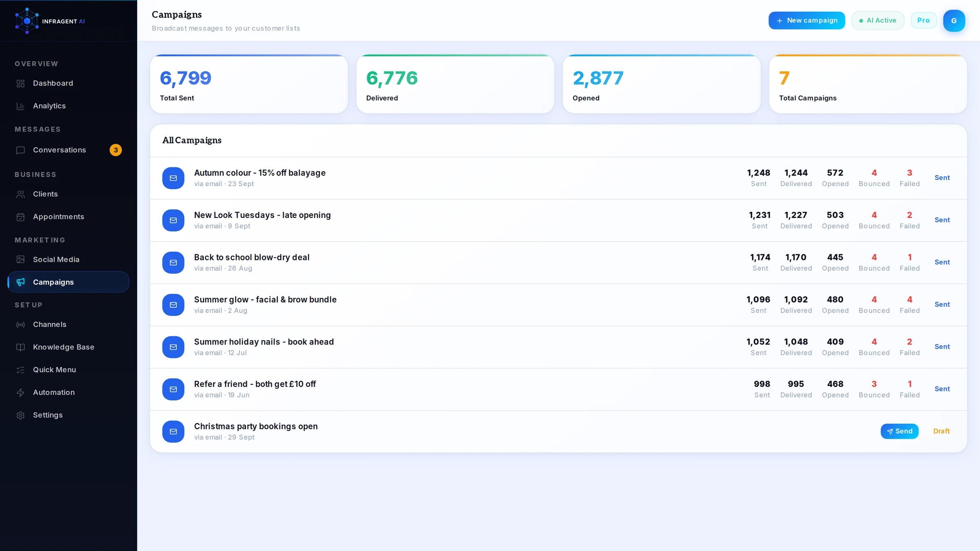
Task: Open the Dashboard grid icon
Action: click(x=20, y=83)
